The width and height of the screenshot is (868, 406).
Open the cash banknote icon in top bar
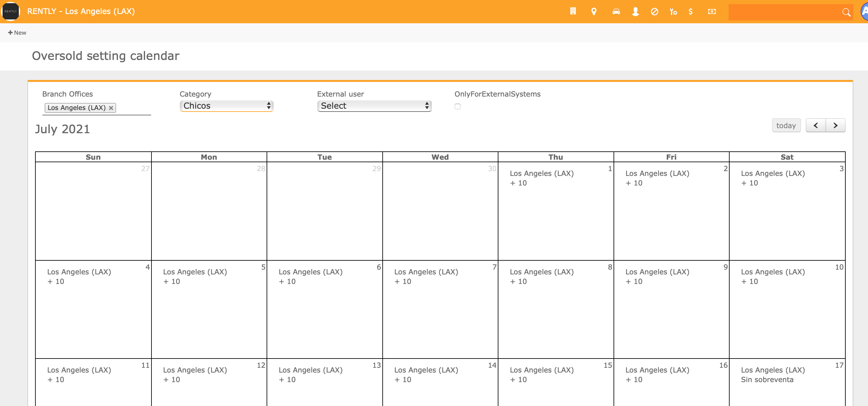[x=712, y=11]
